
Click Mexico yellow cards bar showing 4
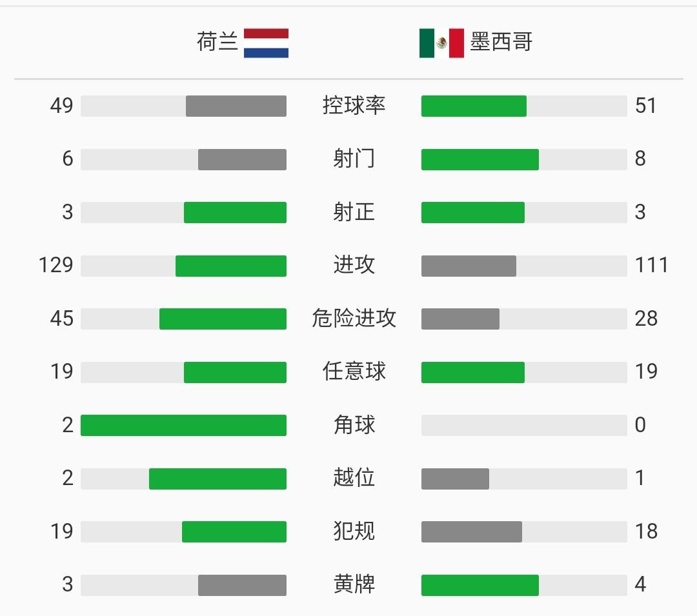[x=524, y=585]
